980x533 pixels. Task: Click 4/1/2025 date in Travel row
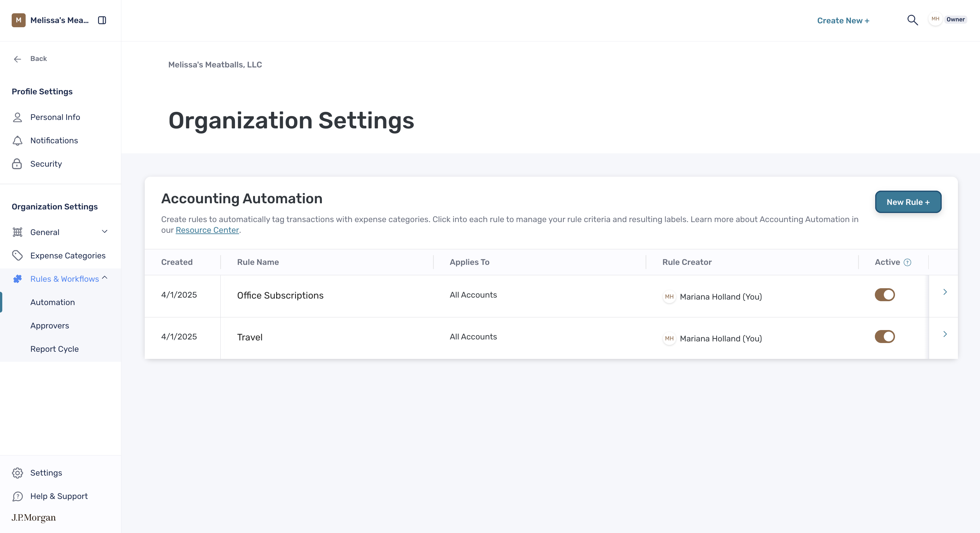click(x=179, y=337)
